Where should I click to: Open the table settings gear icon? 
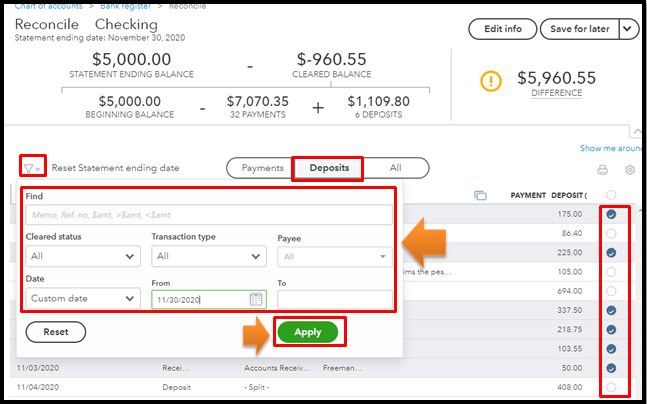click(629, 170)
